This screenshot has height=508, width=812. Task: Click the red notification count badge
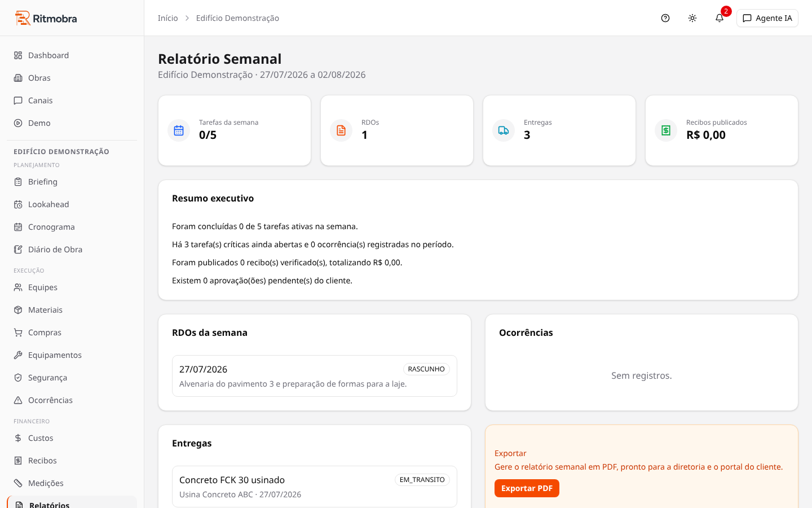(726, 11)
